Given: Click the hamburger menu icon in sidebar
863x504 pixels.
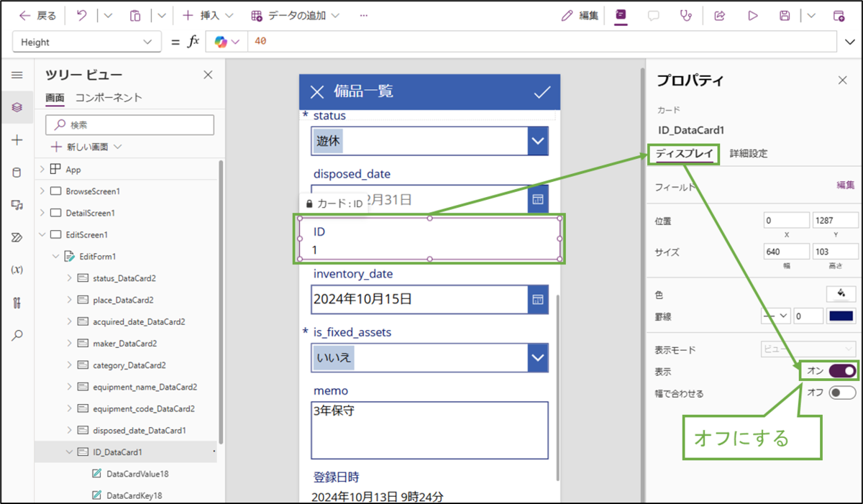Looking at the screenshot, I should tap(17, 75).
